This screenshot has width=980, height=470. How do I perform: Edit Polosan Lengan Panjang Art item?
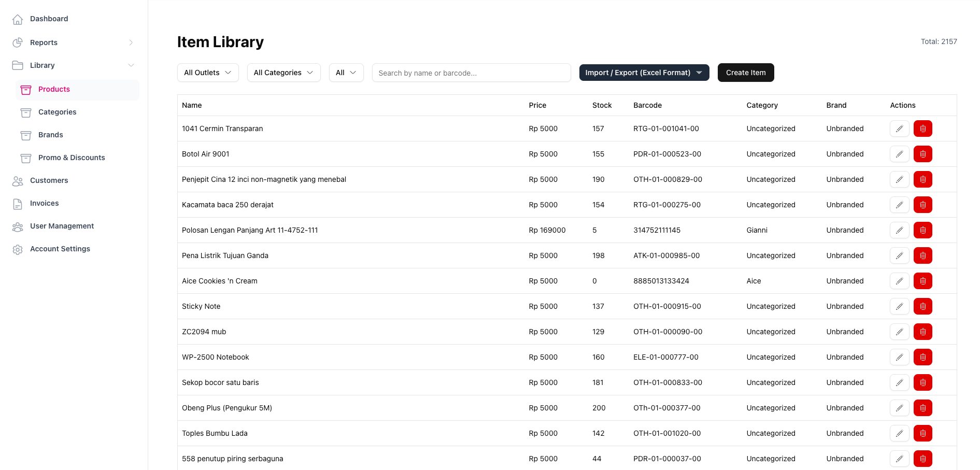point(899,230)
